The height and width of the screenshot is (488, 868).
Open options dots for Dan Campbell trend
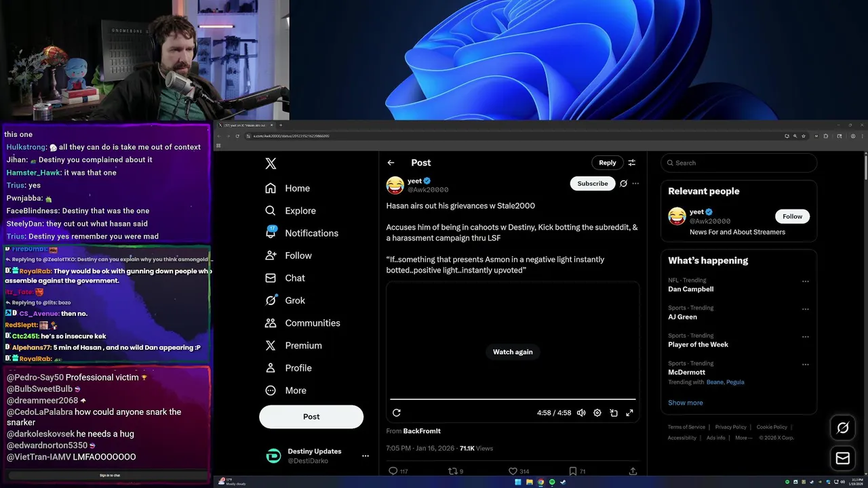(x=806, y=281)
